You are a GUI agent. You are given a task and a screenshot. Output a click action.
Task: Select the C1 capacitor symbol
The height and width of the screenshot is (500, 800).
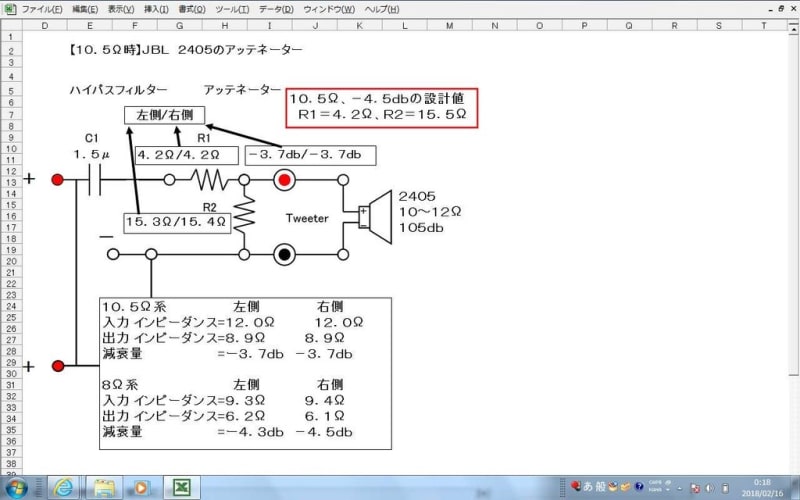pyautogui.click(x=94, y=180)
